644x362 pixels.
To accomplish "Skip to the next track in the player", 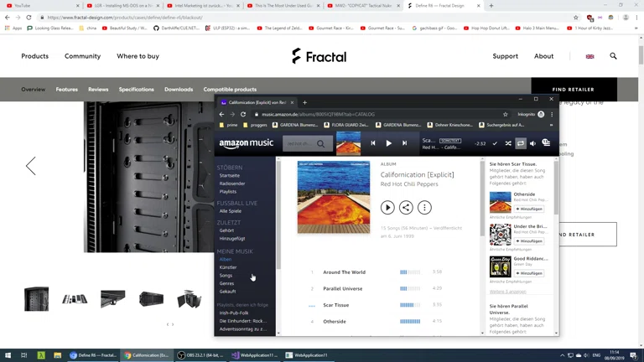I will click(x=404, y=143).
